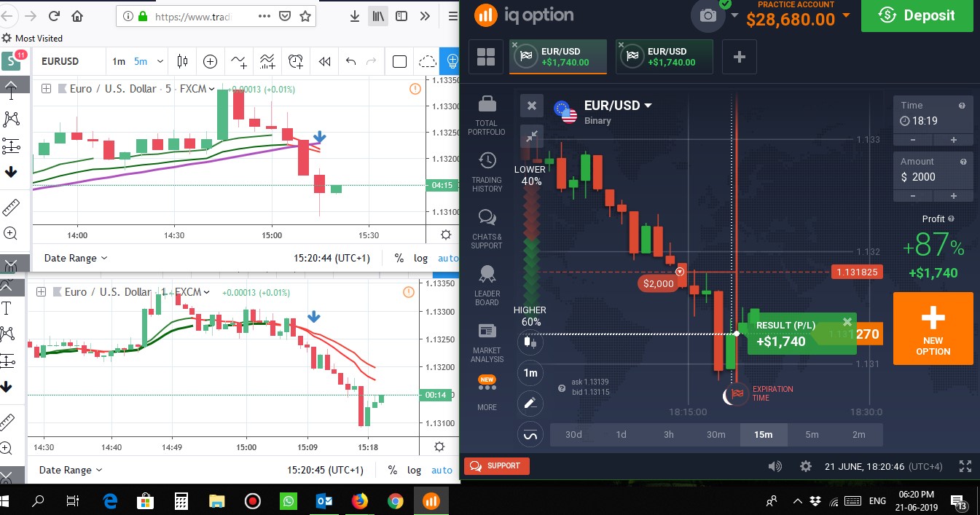The image size is (980, 515).
Task: Open IQ Option settings gear in bottom bar
Action: tap(806, 466)
